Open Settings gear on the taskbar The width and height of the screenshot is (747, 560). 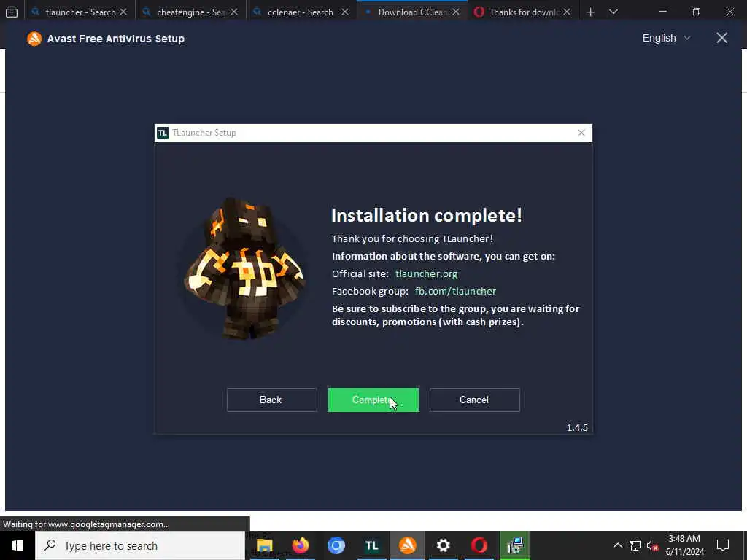tap(443, 545)
